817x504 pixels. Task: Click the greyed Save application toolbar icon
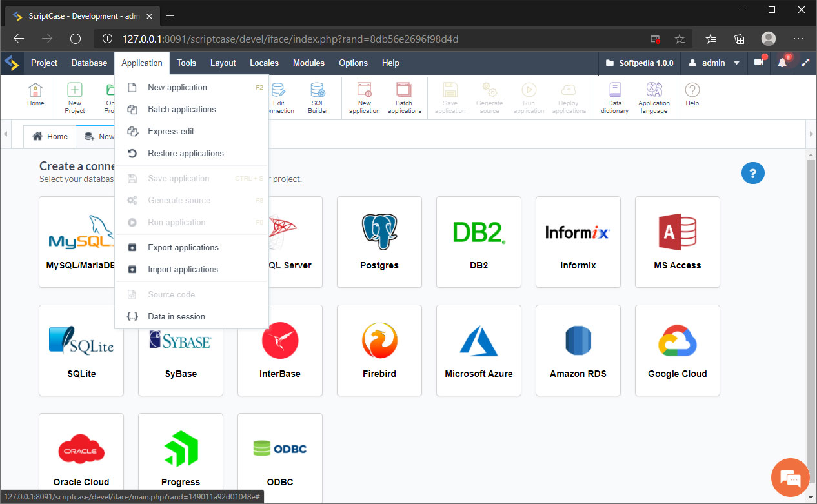pos(450,98)
